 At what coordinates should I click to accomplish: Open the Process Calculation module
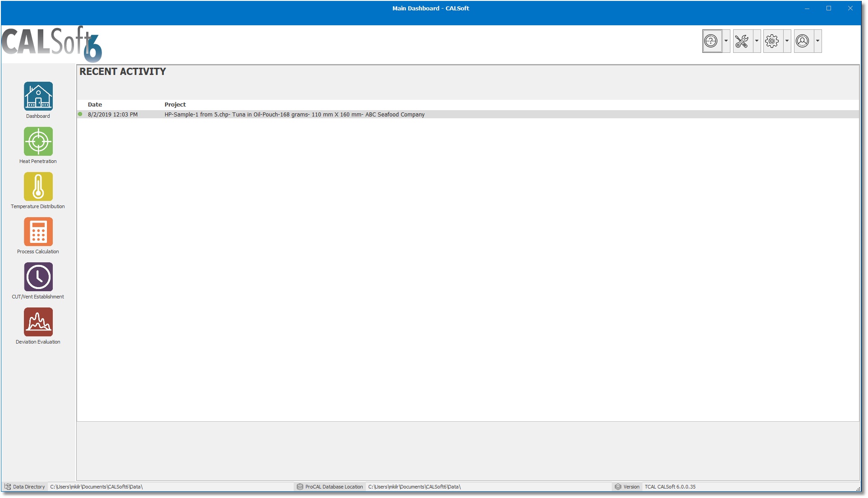[x=38, y=232]
